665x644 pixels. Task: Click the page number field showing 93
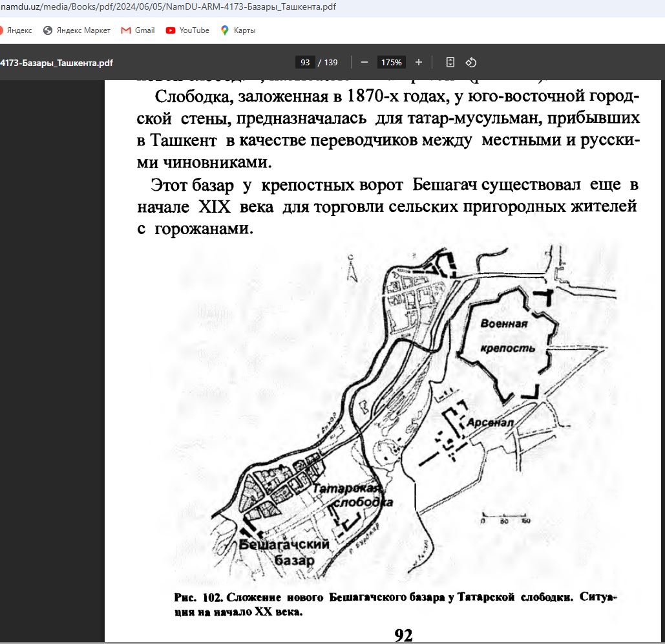point(305,63)
